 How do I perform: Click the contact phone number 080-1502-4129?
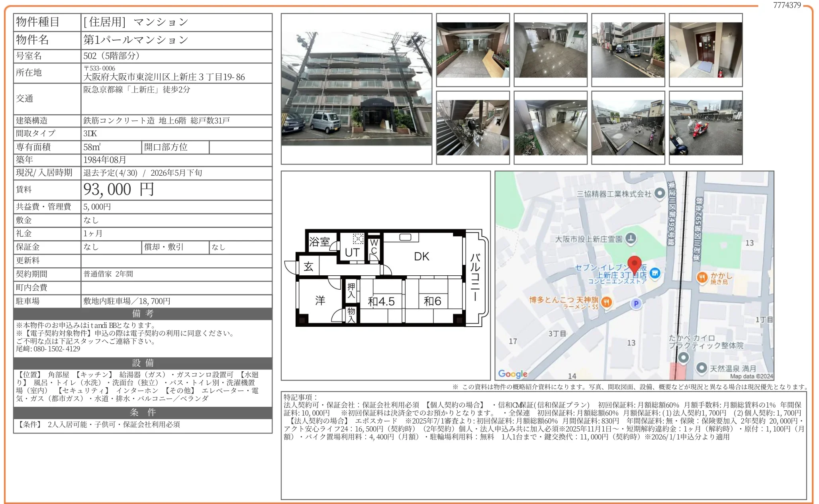tap(57, 349)
